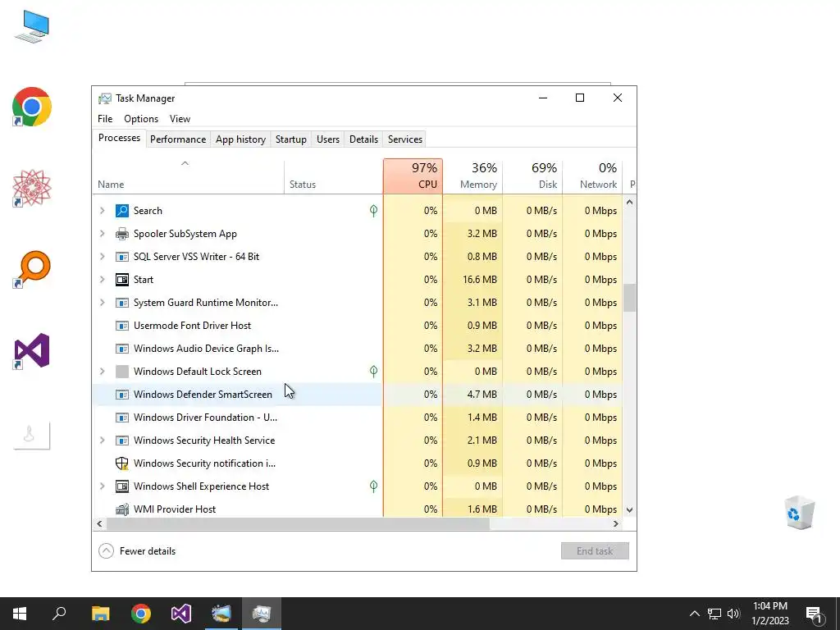Click the vertical scrollbar thumb in process list
The width and height of the screenshot is (840, 630).
tap(629, 298)
